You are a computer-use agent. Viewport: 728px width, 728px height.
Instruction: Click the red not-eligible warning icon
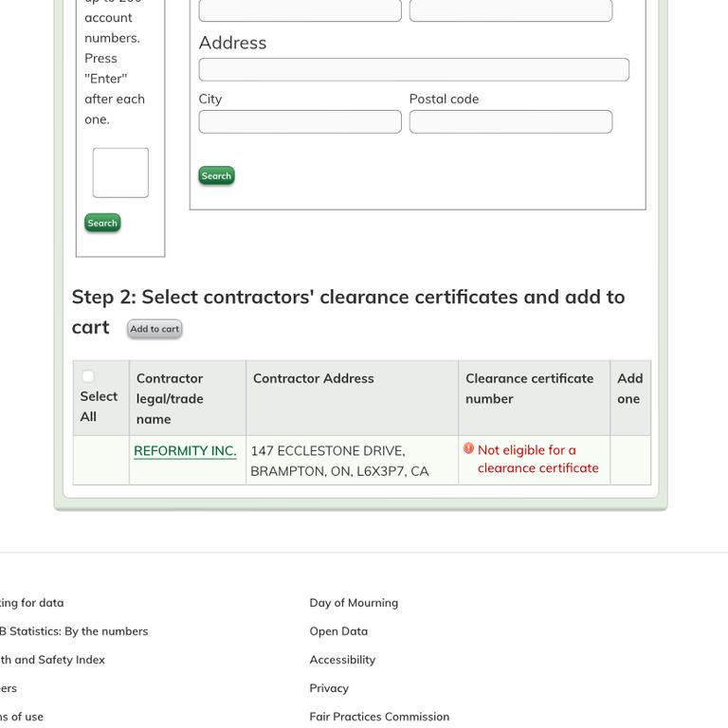(x=468, y=448)
